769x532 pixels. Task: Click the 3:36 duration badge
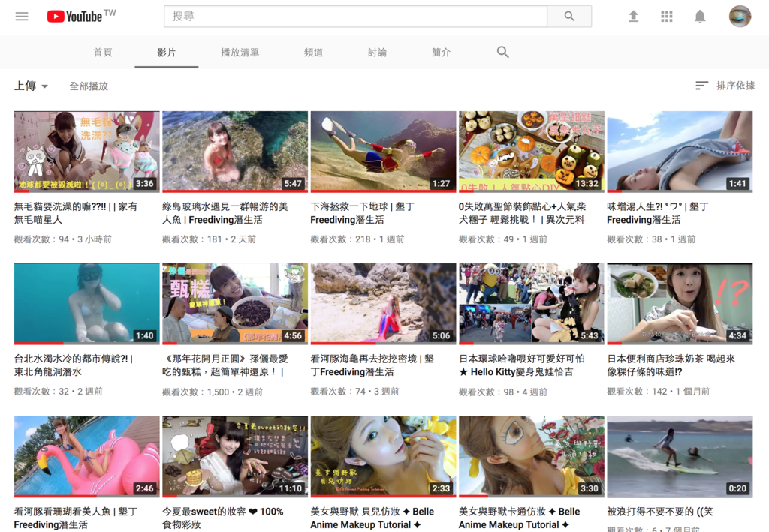(145, 184)
